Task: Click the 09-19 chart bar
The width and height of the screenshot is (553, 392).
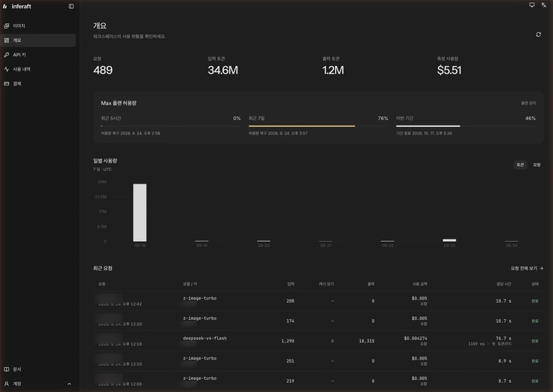Action: [201, 241]
